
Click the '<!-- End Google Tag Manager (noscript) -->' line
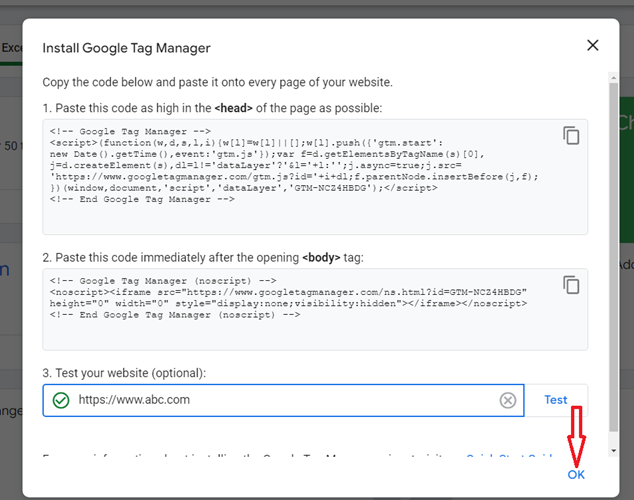click(175, 315)
